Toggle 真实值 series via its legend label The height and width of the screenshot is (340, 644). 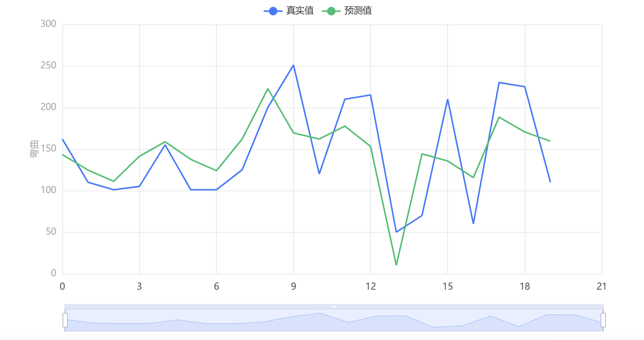tap(300, 11)
